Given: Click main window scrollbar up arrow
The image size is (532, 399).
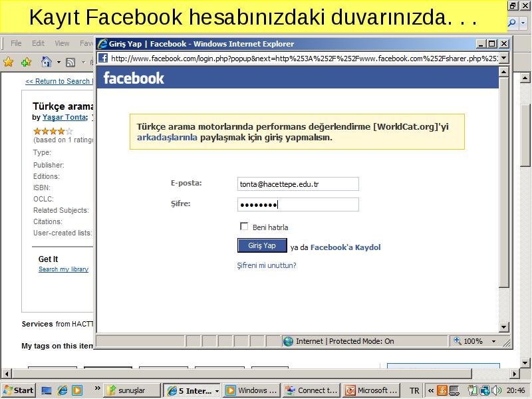Looking at the screenshot, I should (525, 78).
